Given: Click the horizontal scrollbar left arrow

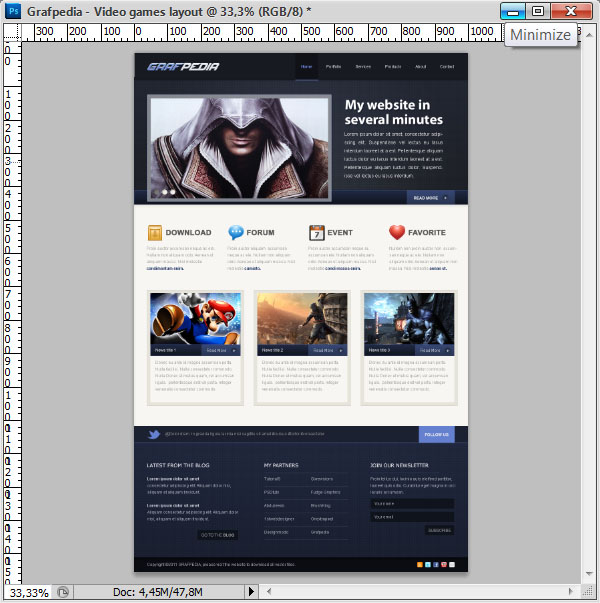Looking at the screenshot, I should click(269, 591).
